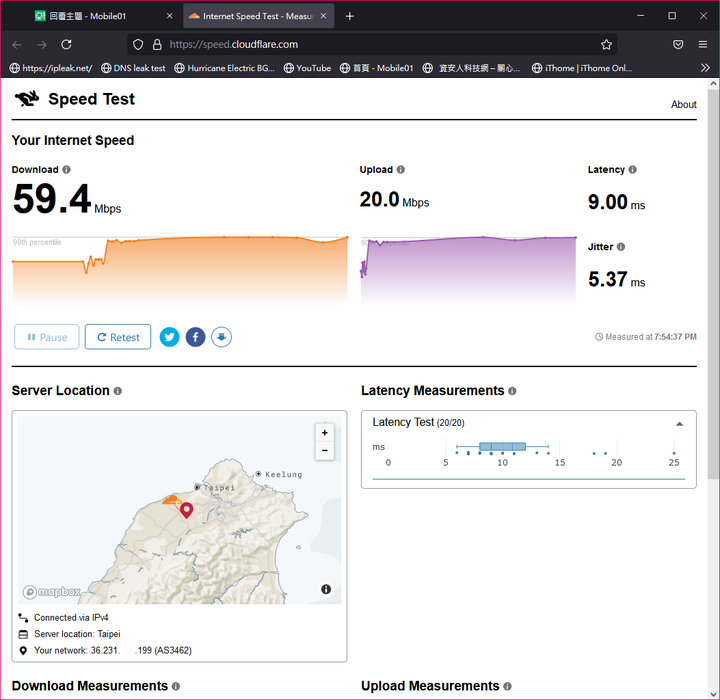Click the 'Server location: Taipei' text
The image size is (720, 700).
(x=77, y=634)
